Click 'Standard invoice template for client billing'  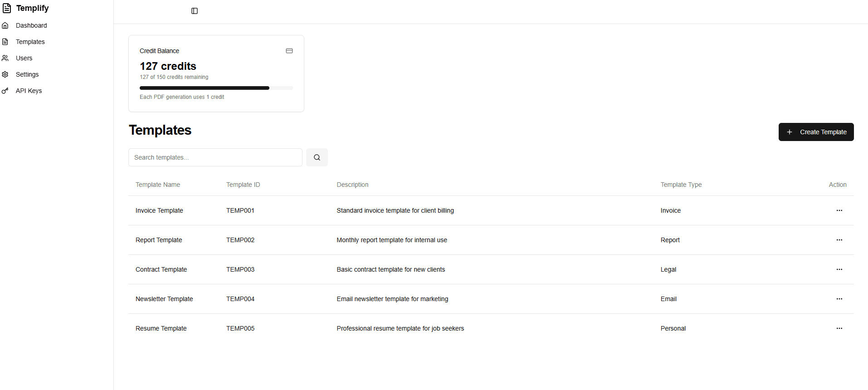click(x=395, y=210)
